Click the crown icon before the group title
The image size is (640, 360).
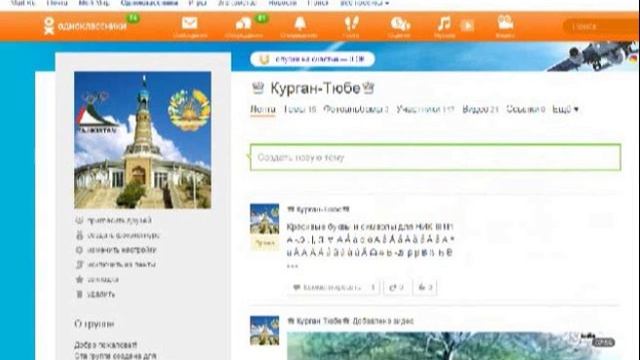tap(258, 87)
